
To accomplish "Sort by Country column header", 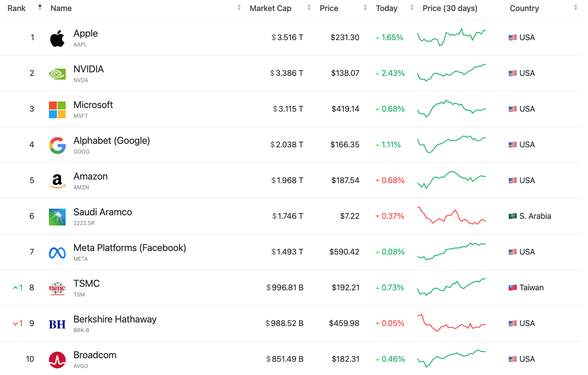I will pos(524,8).
